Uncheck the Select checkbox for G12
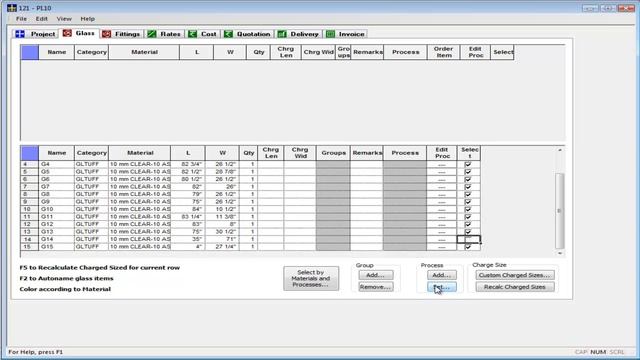Screen dimensions: 640x360 coord(468,224)
